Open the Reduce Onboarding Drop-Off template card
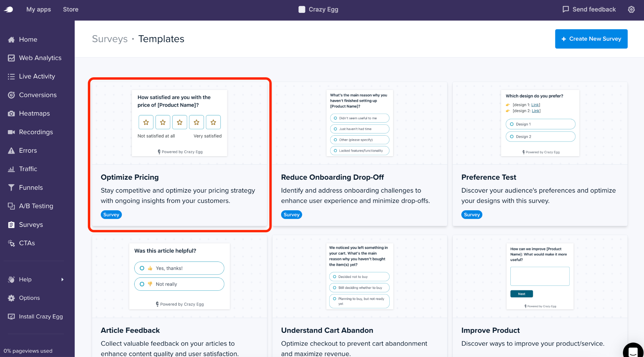644x357 pixels. coord(360,154)
